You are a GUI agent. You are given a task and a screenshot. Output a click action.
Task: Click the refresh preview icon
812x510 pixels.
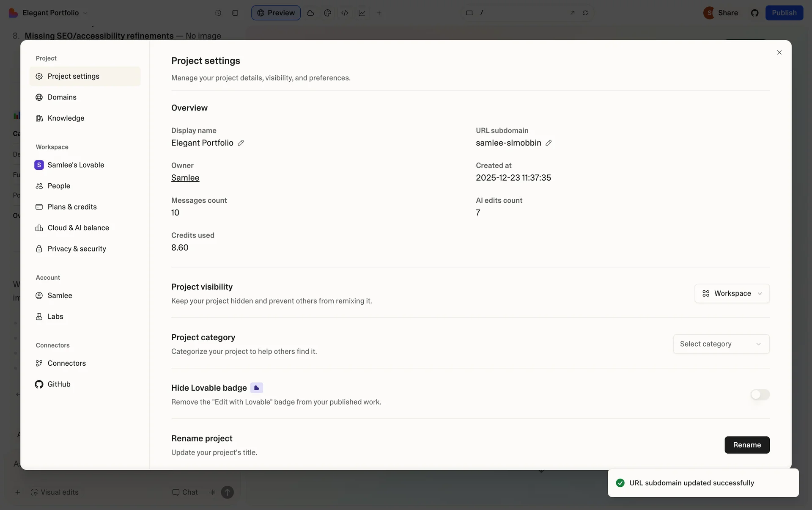pos(585,13)
